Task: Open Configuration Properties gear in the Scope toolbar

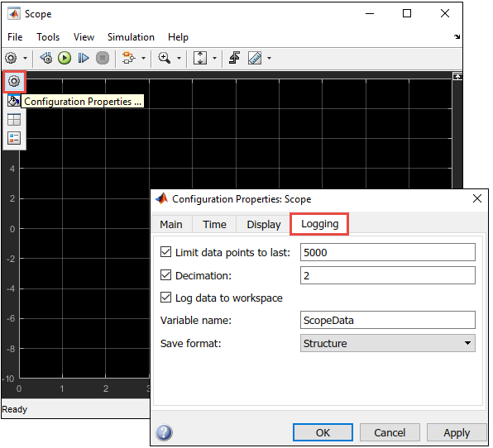Action: tap(11, 58)
